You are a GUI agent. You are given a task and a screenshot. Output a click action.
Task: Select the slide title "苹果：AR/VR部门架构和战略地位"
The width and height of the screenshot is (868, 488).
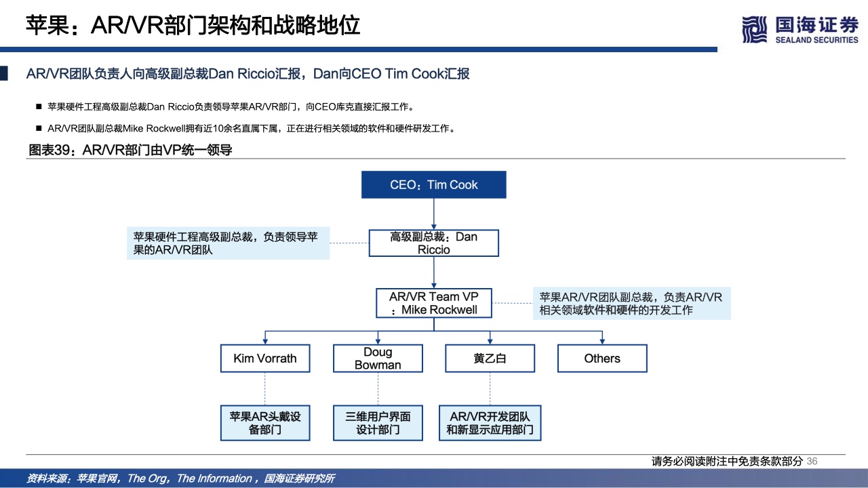pos(193,25)
